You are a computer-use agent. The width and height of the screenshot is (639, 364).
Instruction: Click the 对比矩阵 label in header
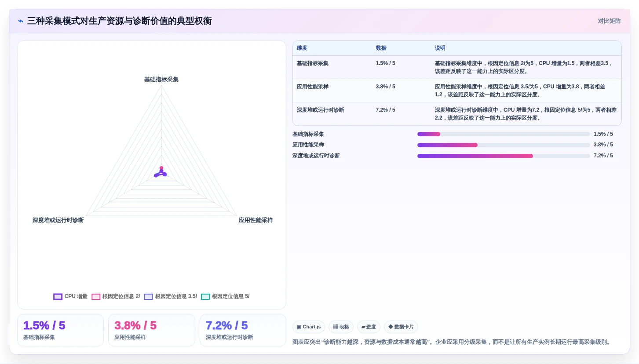pyautogui.click(x=609, y=21)
